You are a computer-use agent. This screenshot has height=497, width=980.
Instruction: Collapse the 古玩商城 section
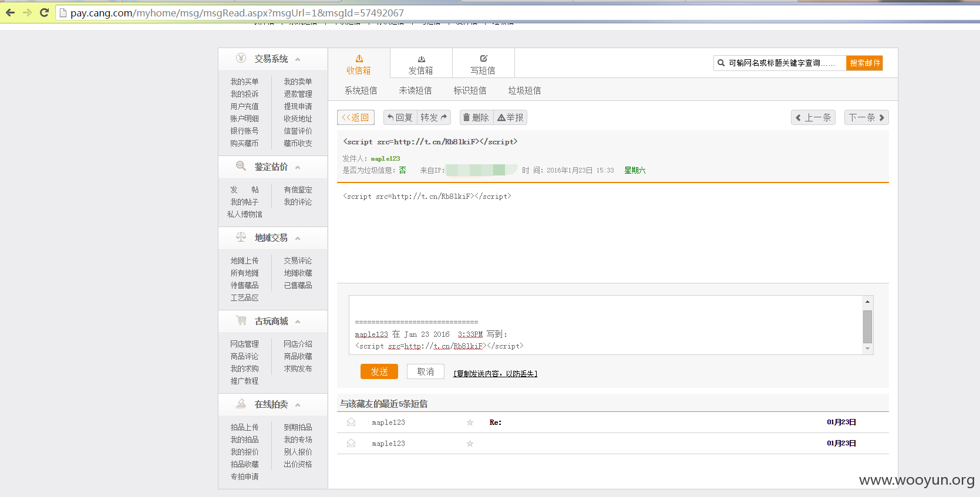coord(298,322)
